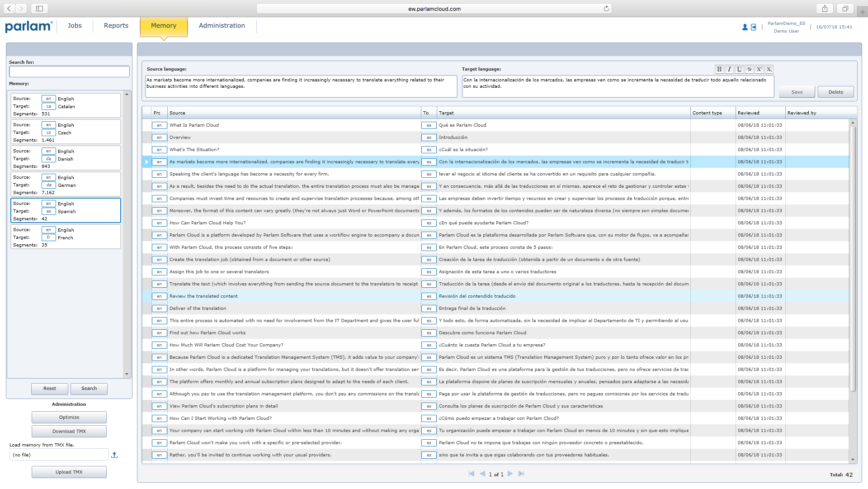
Task: Apply italic formatting to the segment
Action: pos(729,69)
